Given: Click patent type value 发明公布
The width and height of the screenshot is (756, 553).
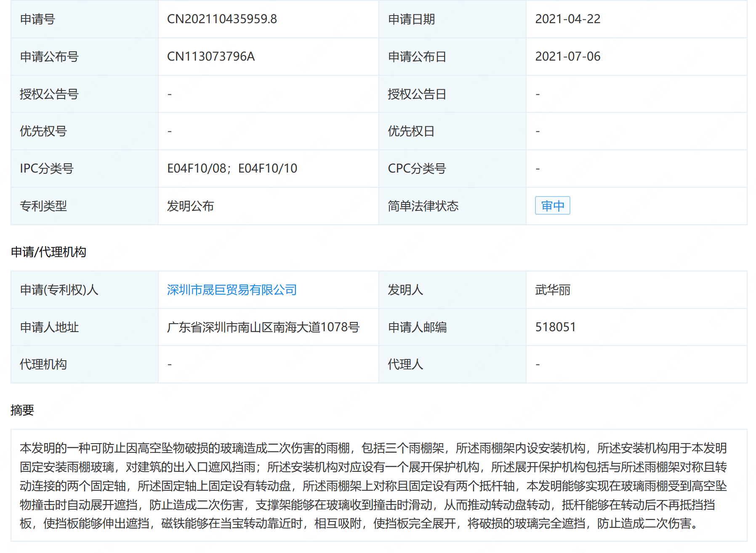Looking at the screenshot, I should point(190,206).
